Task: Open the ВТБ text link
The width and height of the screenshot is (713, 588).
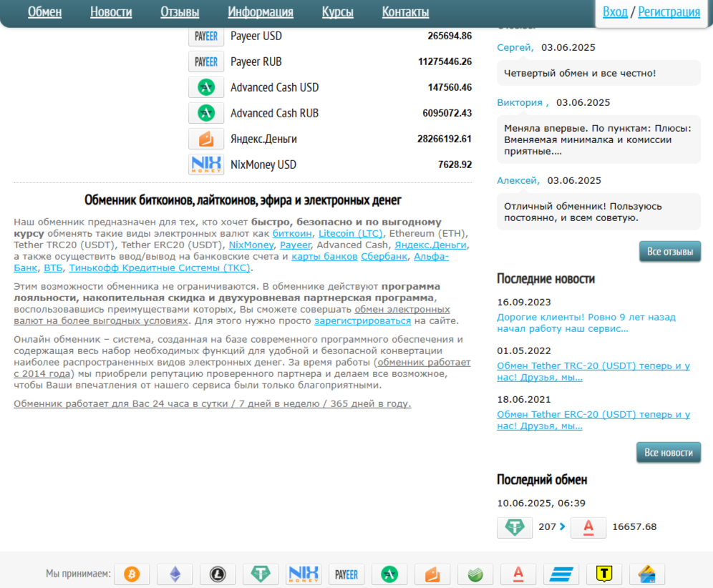Action: pos(53,268)
